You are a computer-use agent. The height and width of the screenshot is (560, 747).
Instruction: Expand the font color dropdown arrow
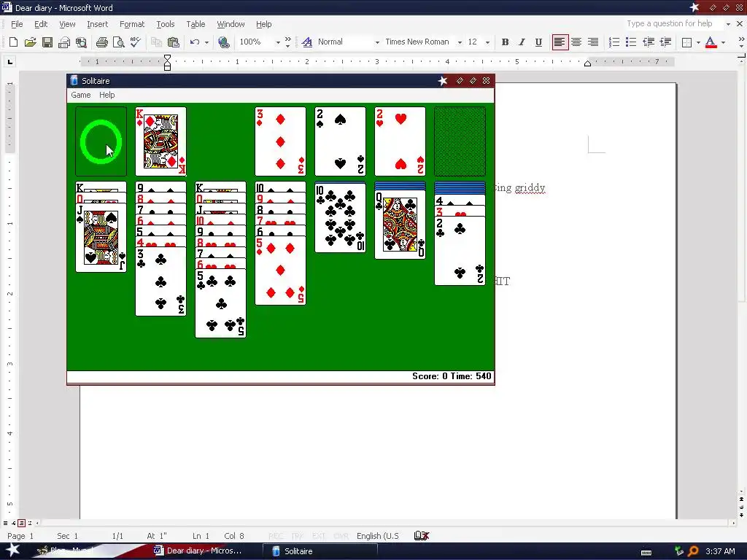tap(723, 42)
